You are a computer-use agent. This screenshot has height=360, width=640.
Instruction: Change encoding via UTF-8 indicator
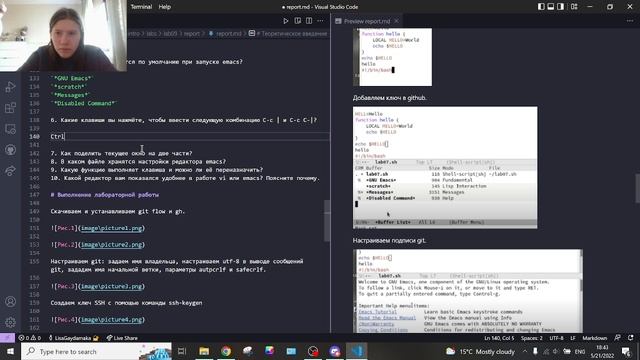click(556, 338)
